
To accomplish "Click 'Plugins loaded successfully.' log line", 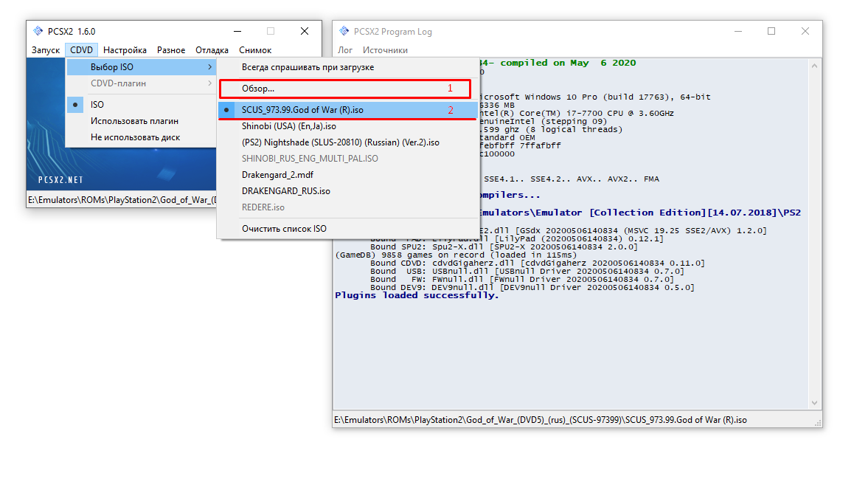I will [x=417, y=295].
